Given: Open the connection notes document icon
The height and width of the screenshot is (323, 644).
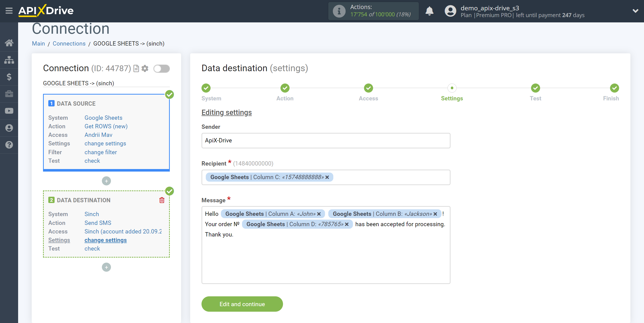Looking at the screenshot, I should 136,68.
